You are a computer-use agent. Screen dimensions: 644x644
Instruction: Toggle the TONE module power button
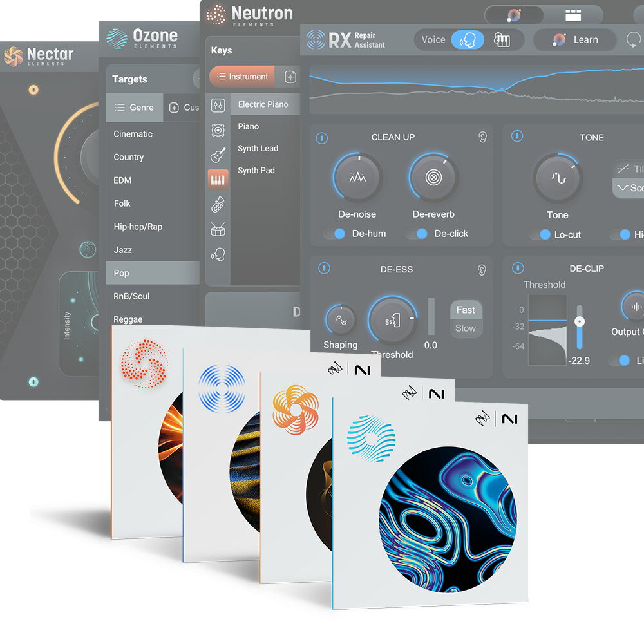point(517,135)
